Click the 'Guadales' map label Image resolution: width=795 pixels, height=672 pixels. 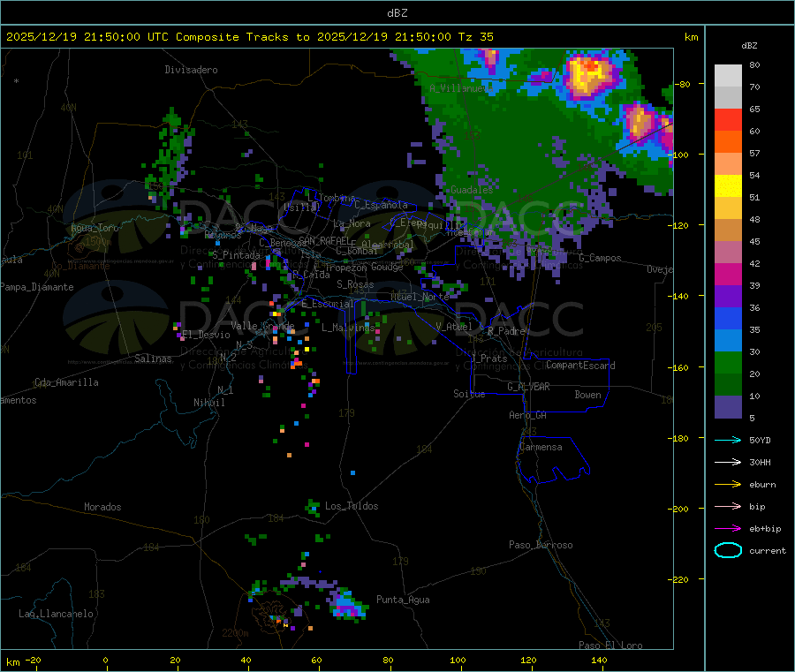click(x=472, y=190)
